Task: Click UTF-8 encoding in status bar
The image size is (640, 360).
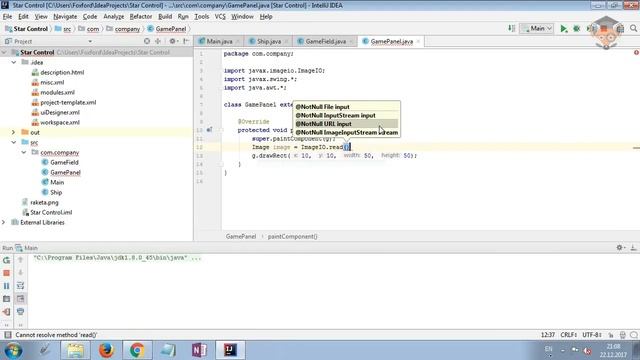Action: 592,335
